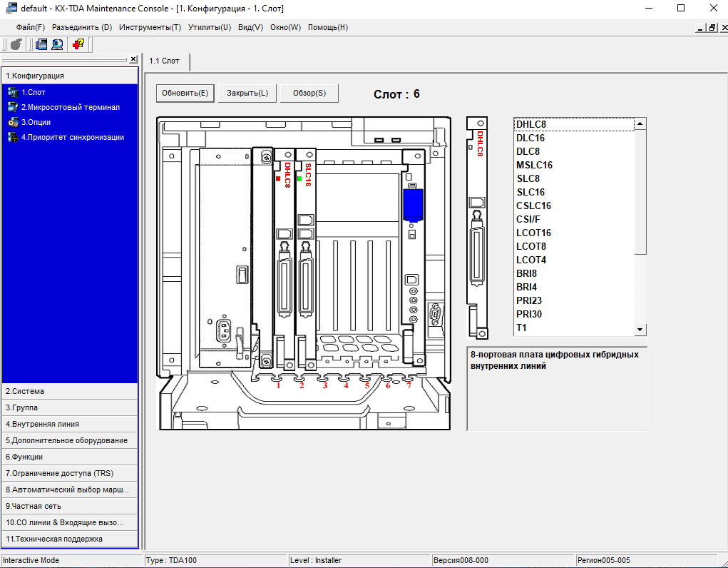Click red slot number 3 label
This screenshot has height=568, width=728.
[x=325, y=385]
